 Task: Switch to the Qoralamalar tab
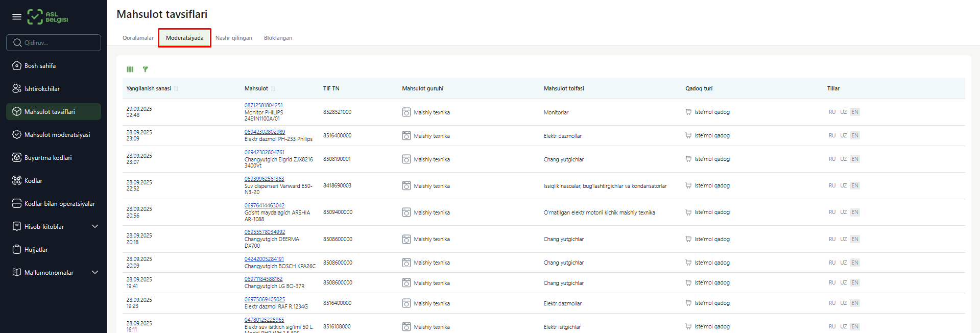(x=138, y=38)
